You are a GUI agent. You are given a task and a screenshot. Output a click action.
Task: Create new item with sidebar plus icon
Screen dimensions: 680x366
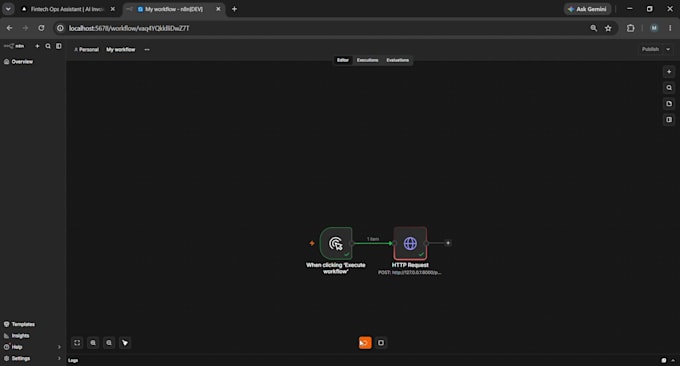(x=37, y=46)
